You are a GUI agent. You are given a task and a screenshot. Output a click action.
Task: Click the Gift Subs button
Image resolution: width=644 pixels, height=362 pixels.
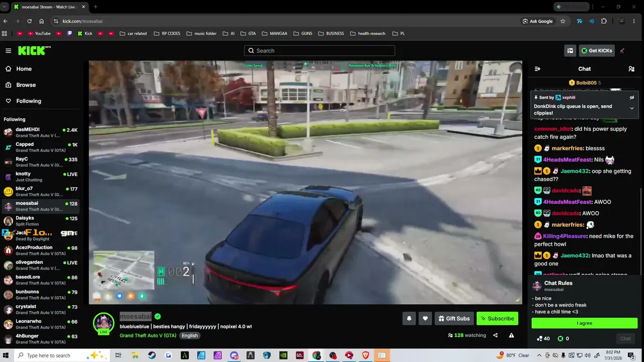[x=454, y=318]
